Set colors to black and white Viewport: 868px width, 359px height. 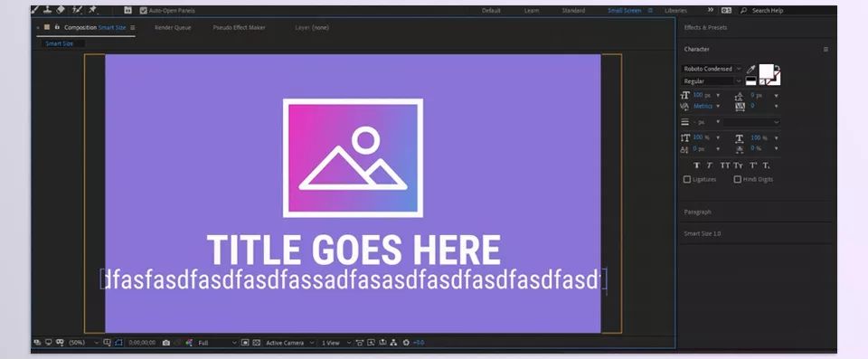750,80
